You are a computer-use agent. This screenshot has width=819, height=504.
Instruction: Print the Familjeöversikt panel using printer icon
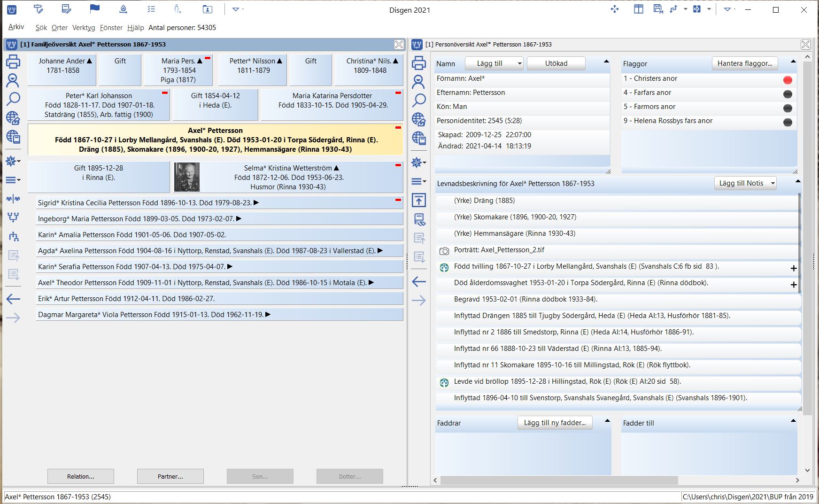[13, 62]
